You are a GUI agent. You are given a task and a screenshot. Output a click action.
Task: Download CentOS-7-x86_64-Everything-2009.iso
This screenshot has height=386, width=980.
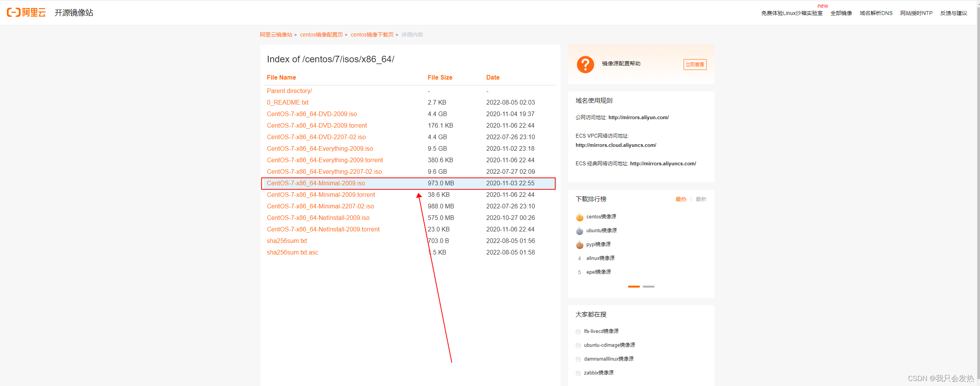[320, 148]
